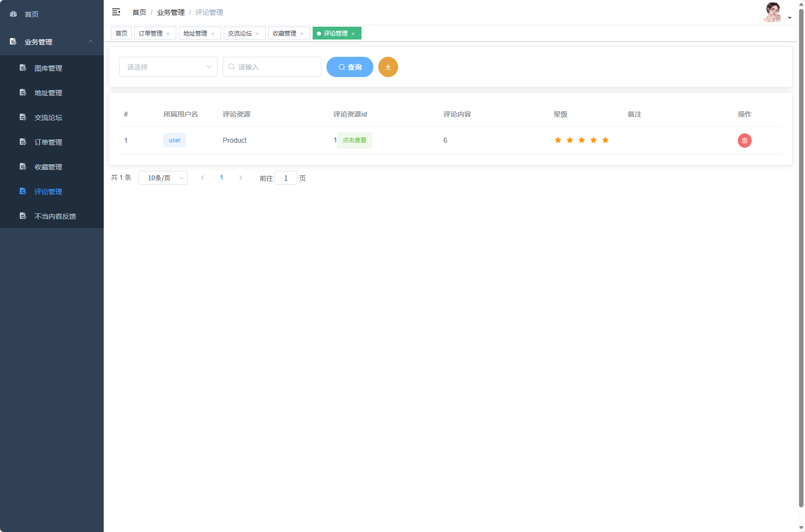Close the 订单管理 tab
805x532 pixels.
pos(168,34)
